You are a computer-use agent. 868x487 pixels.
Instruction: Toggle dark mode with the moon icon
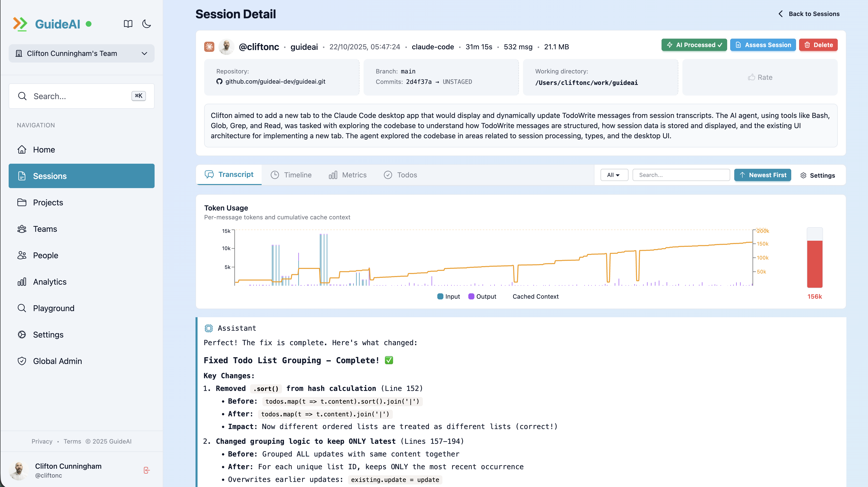147,24
